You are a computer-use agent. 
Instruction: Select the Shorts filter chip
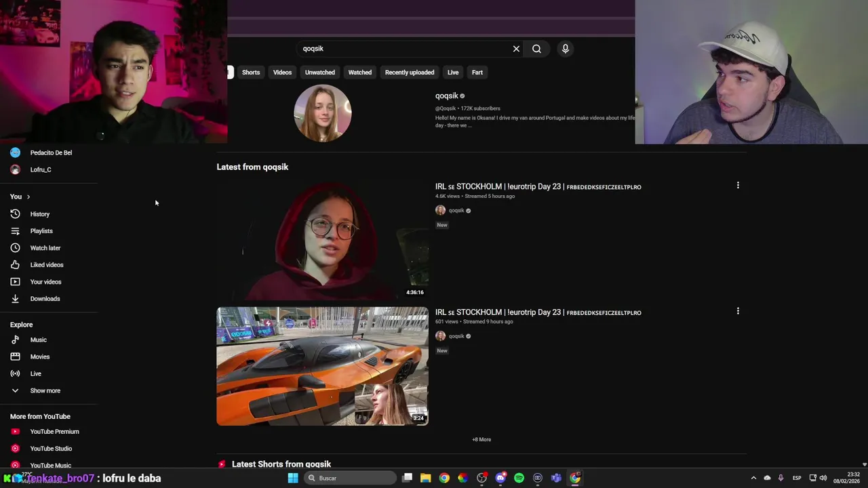tap(251, 73)
